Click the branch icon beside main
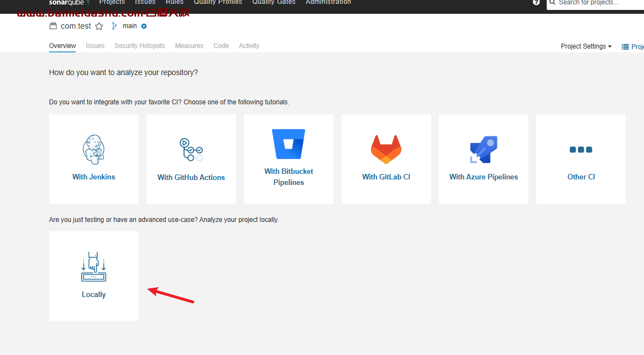Screen dimensions: 644x355 (x=114, y=27)
